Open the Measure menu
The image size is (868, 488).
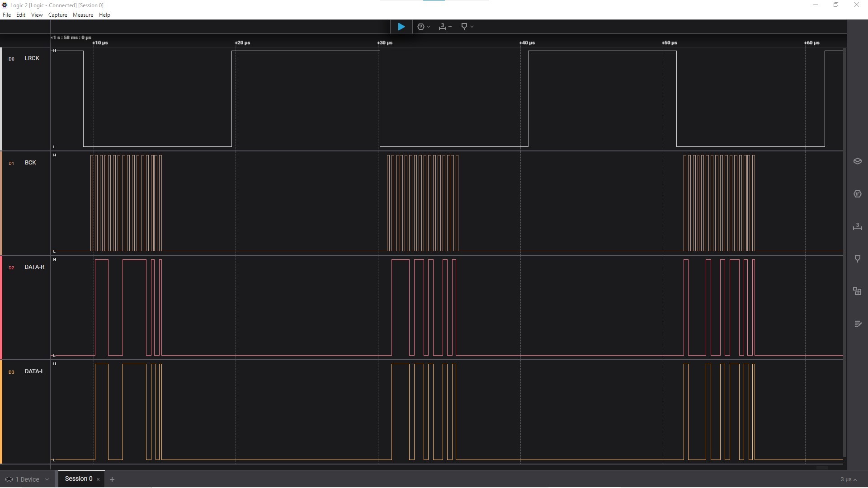[x=83, y=15]
